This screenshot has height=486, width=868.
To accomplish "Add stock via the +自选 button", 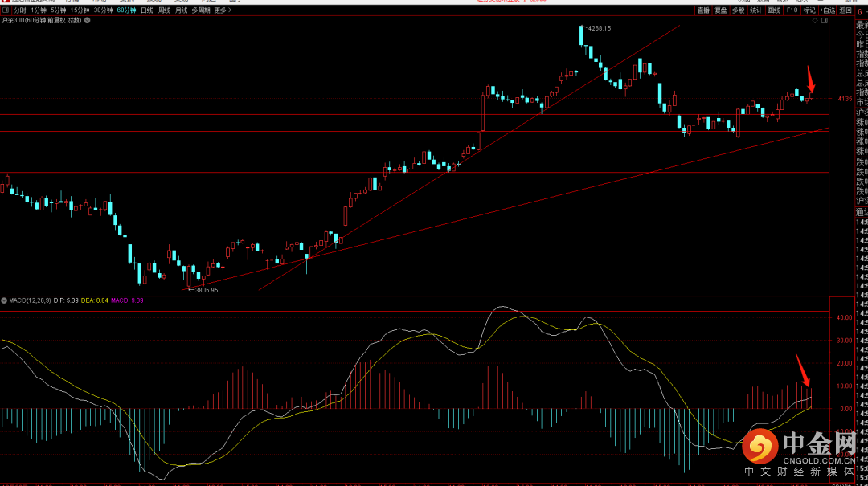I will (828, 10).
